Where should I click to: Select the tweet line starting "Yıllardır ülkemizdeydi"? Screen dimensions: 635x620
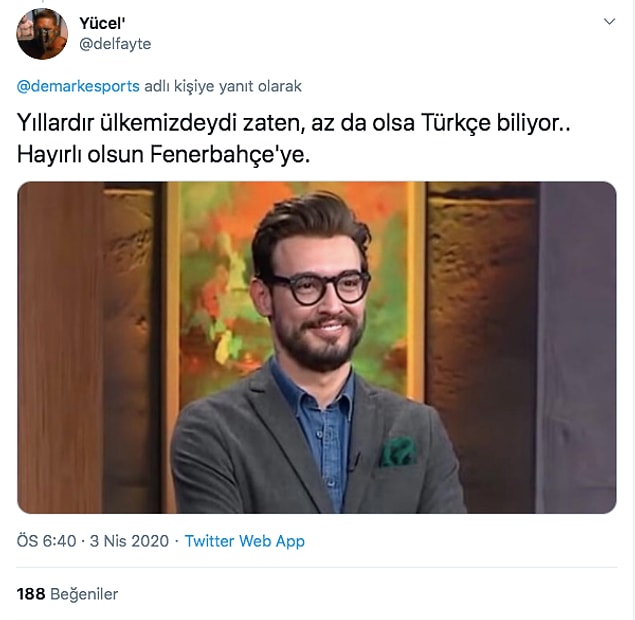293,122
